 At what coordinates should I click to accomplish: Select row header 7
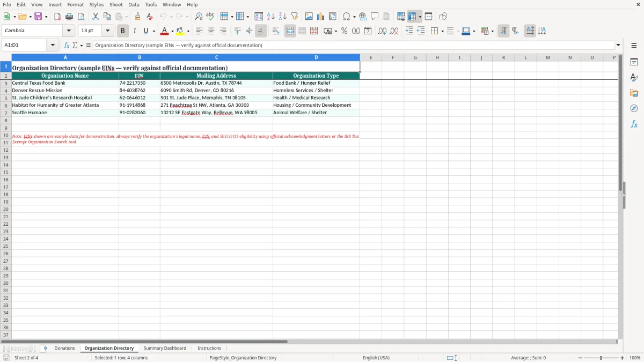[x=6, y=113]
